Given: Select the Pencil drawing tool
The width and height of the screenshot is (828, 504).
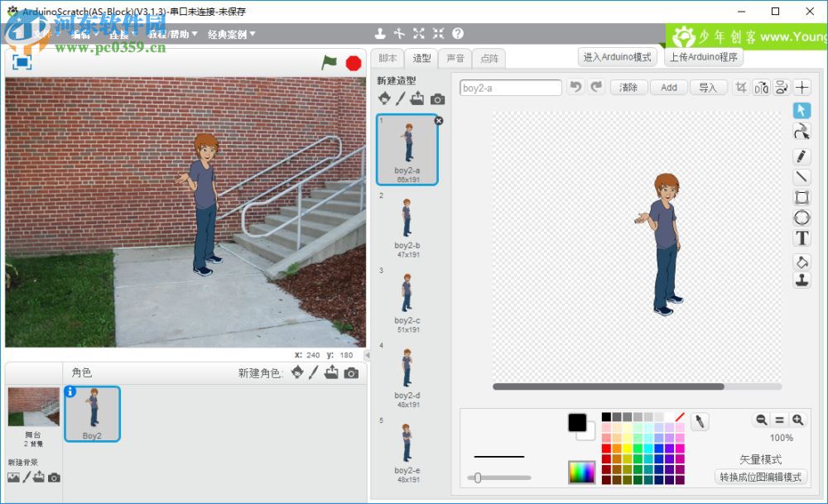Looking at the screenshot, I should pos(802,156).
